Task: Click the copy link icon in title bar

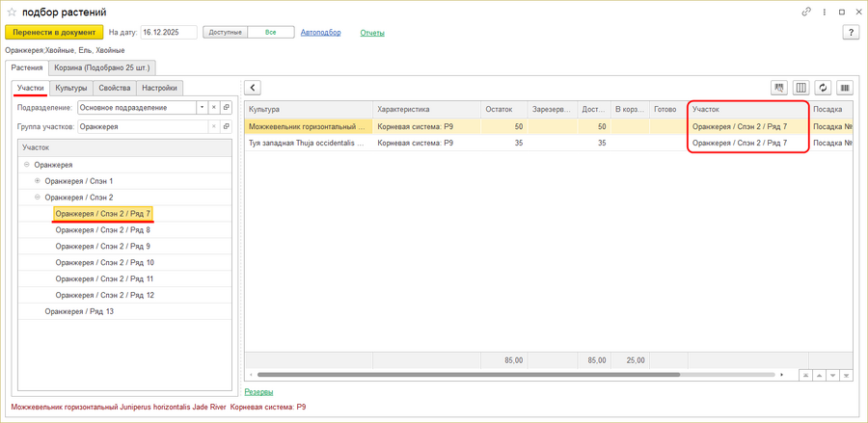Action: point(806,12)
